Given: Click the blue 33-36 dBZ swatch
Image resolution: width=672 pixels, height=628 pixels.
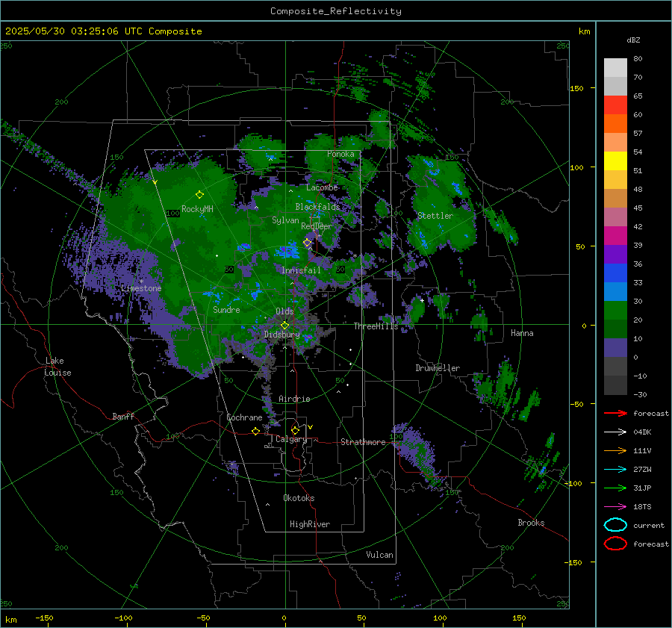Looking at the screenshot, I should point(615,273).
